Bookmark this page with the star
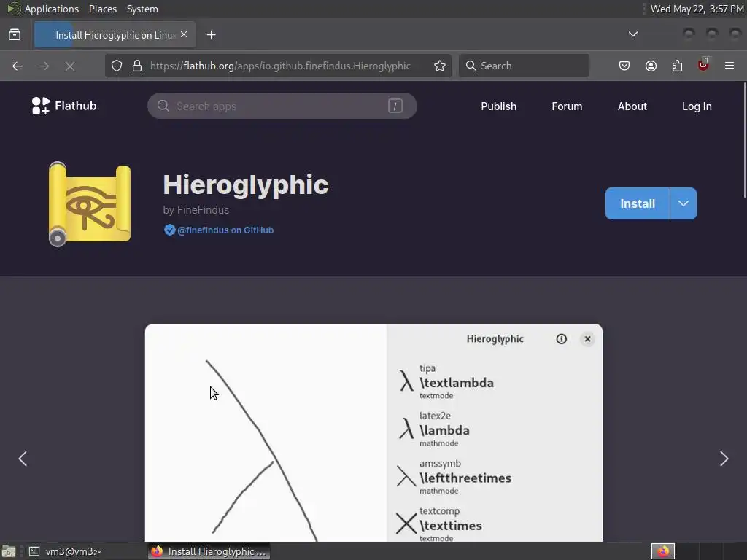The height and width of the screenshot is (560, 747). (x=440, y=66)
